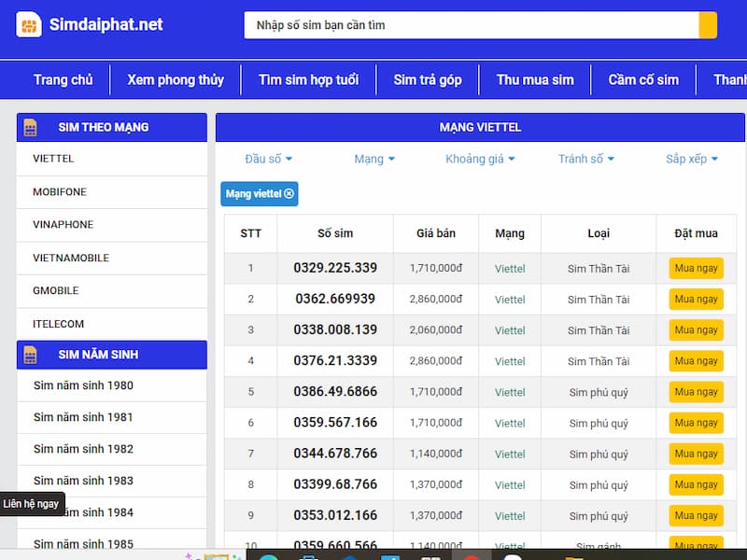This screenshot has width=747, height=560.
Task: Navigate to Thu mua sim
Action: [535, 79]
